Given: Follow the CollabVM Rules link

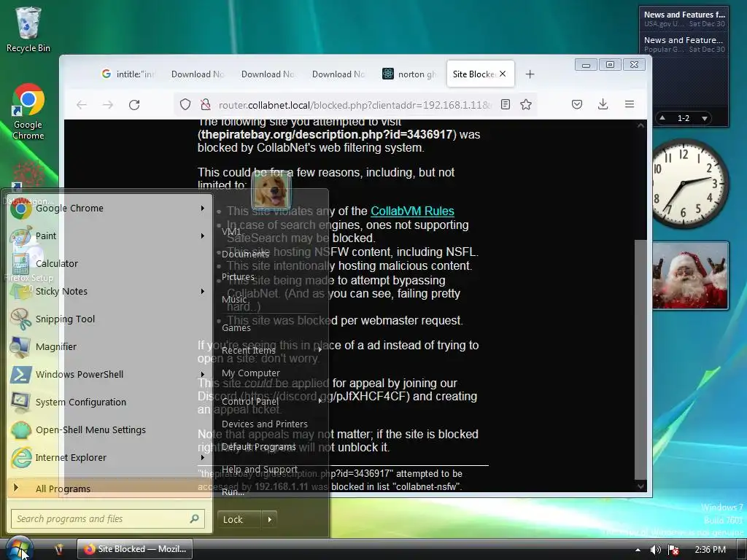Looking at the screenshot, I should coord(412,211).
